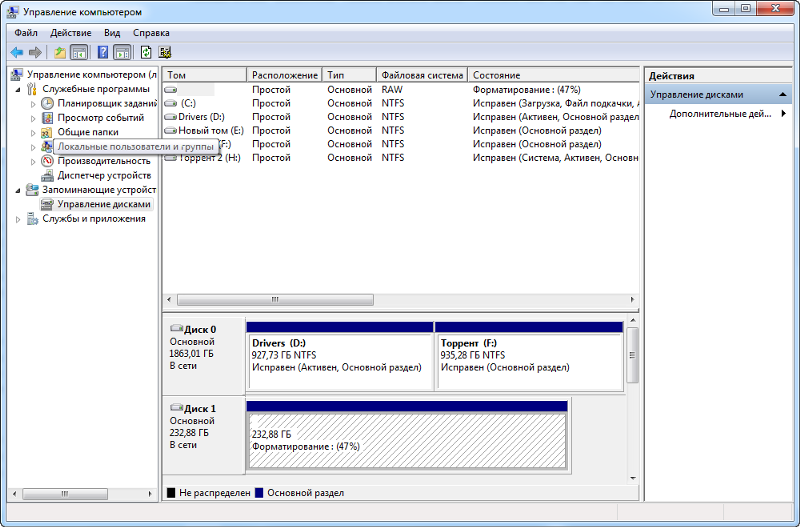800x527 pixels.
Task: Expand the Просмотр событий node
Action: (33, 118)
